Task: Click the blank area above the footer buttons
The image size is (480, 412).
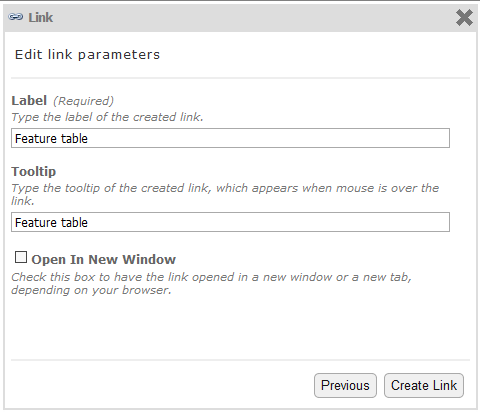Action: pyautogui.click(x=240, y=328)
